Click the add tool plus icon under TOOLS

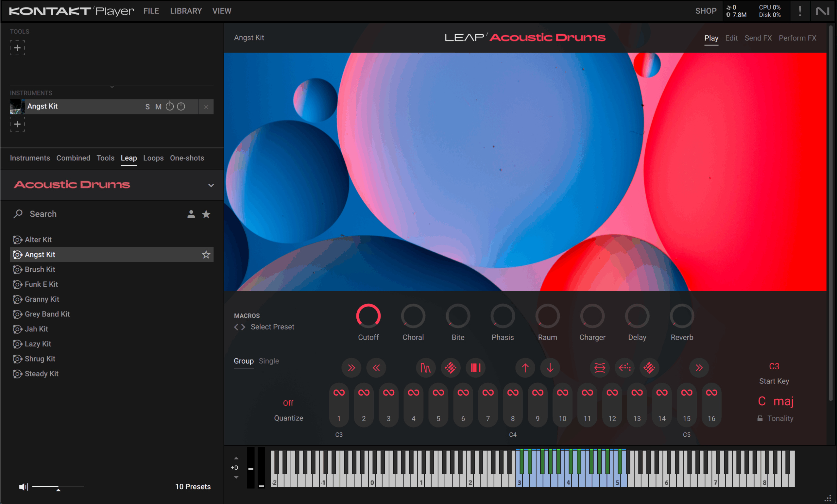(x=17, y=48)
